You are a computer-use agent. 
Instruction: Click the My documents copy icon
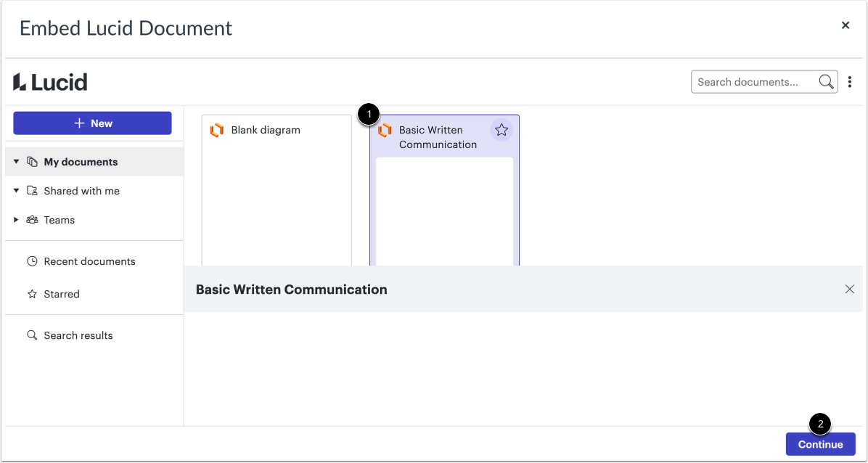click(x=32, y=161)
